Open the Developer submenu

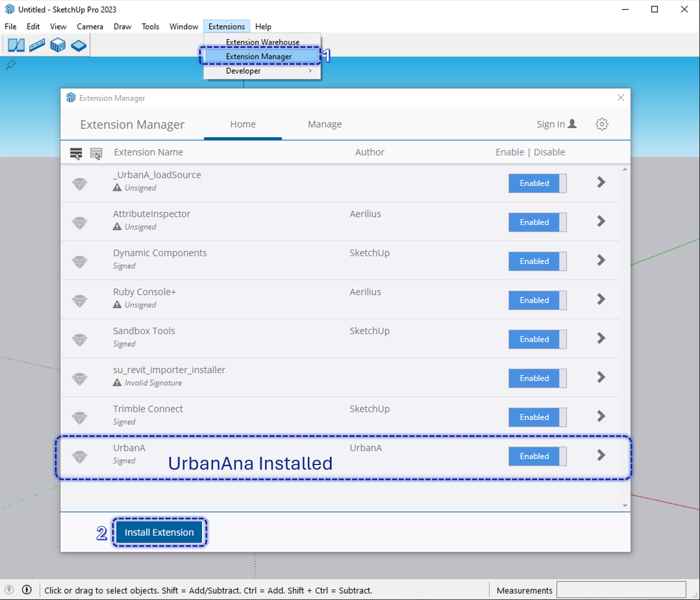coord(262,71)
